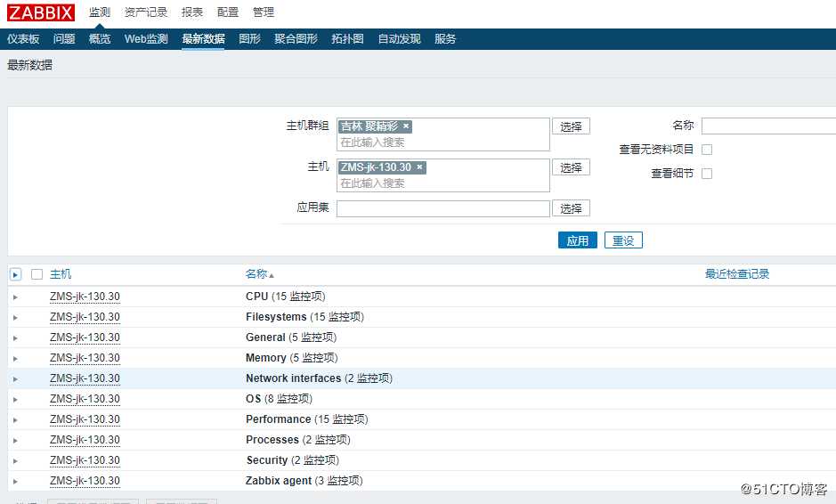Sort by 主机 column header
This screenshot has width=836, height=504.
[61, 274]
